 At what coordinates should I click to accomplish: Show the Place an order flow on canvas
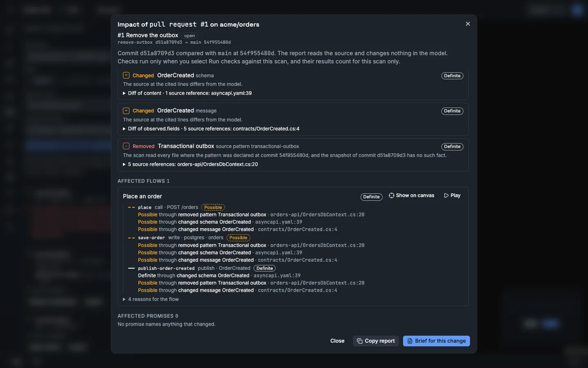[412, 195]
